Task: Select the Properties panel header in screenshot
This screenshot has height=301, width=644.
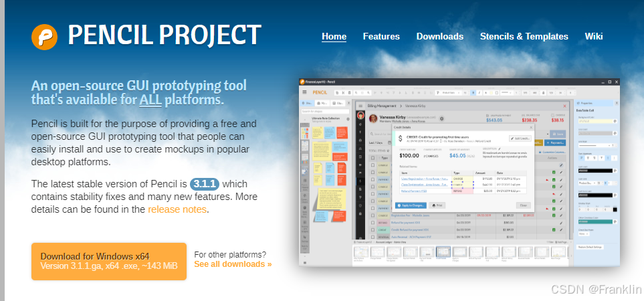Action: pyautogui.click(x=595, y=104)
